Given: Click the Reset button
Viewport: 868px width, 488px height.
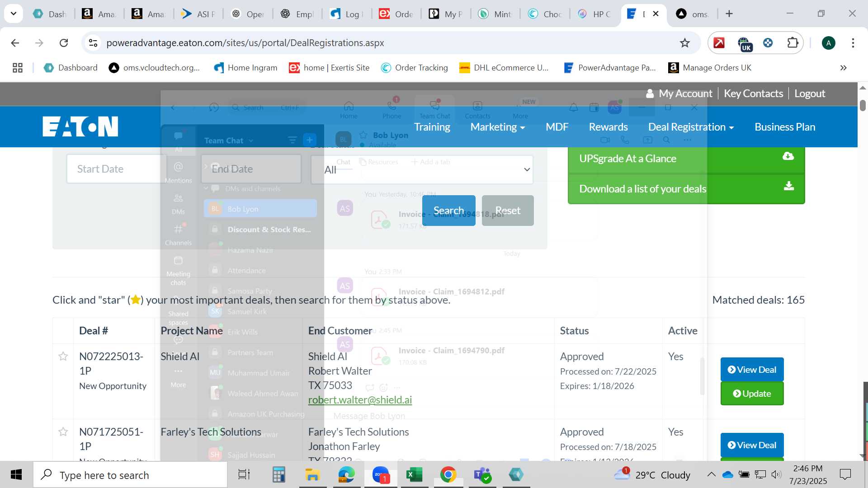Looking at the screenshot, I should point(508,211).
